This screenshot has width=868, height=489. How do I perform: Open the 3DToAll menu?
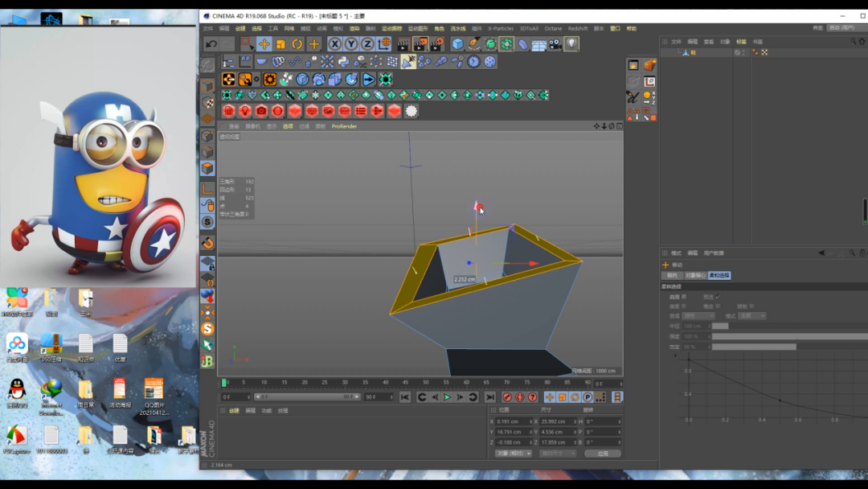tap(529, 28)
